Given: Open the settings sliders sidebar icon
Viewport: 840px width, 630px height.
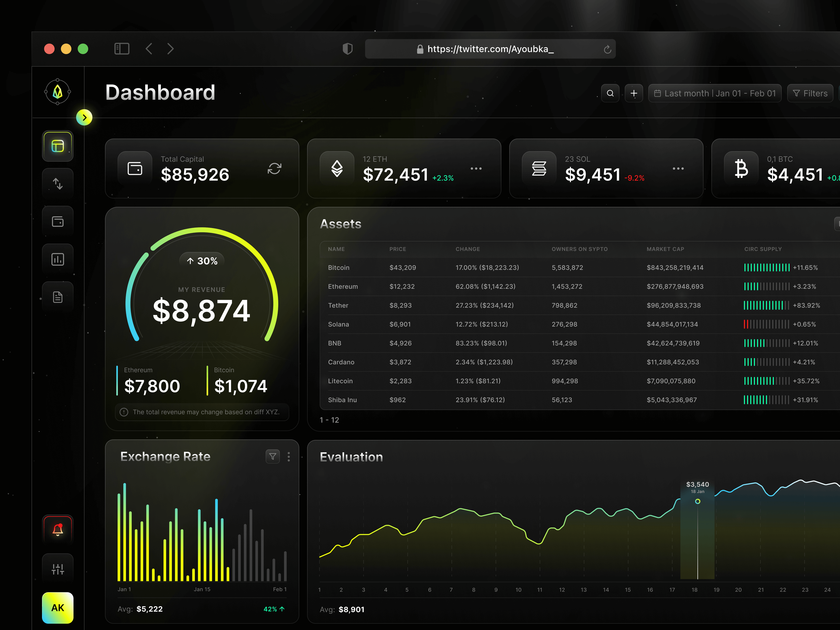Looking at the screenshot, I should pos(58,569).
